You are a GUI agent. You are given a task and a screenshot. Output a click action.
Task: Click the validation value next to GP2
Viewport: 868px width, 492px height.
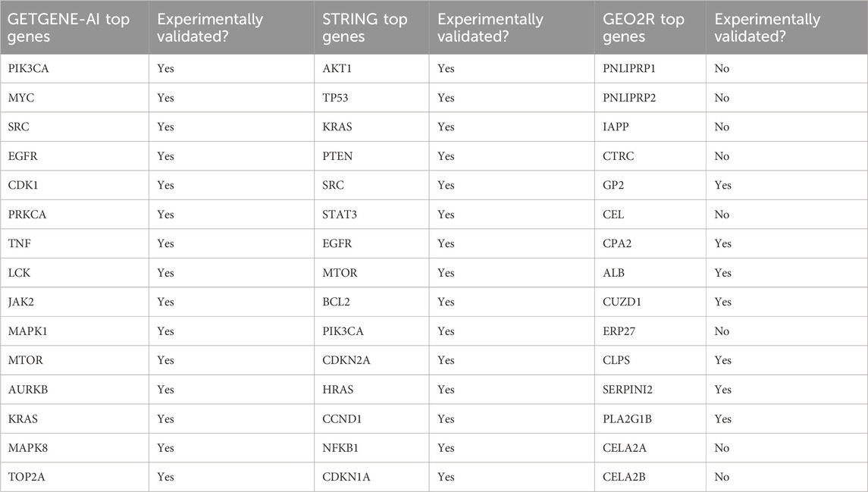point(722,185)
